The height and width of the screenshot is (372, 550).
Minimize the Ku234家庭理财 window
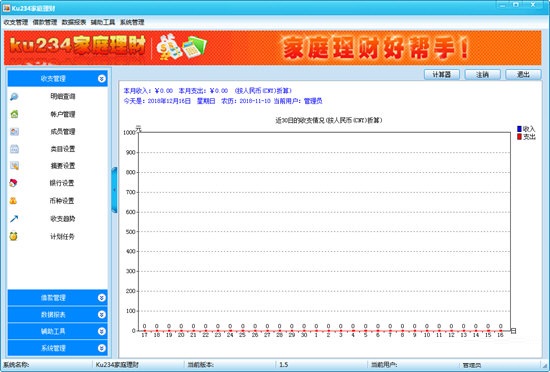tap(503, 5)
